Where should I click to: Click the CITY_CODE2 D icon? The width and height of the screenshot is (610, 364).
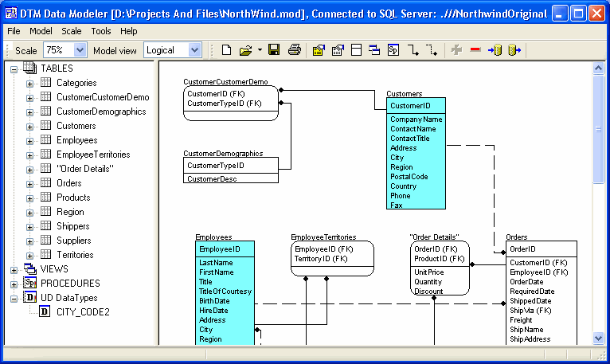tap(45, 311)
